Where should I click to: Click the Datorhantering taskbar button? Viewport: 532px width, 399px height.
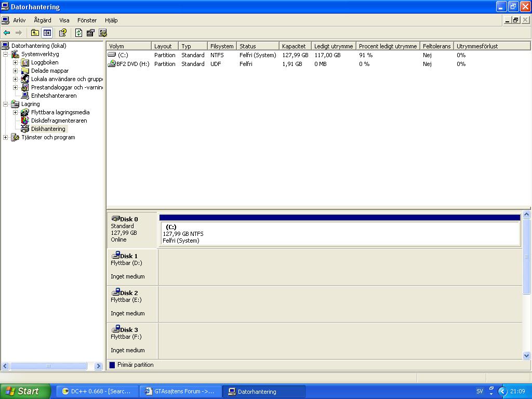pos(264,392)
